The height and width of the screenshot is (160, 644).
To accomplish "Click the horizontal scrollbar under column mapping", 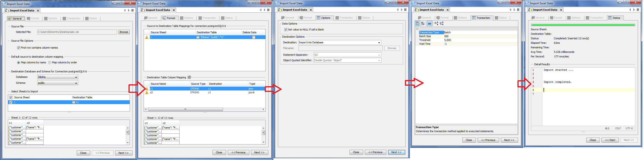I will click(205, 109).
